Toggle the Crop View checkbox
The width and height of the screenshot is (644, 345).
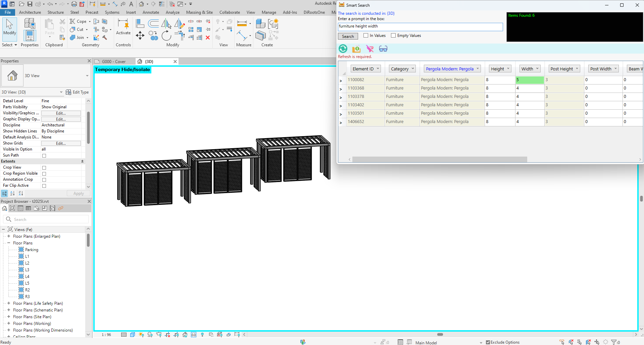point(44,168)
